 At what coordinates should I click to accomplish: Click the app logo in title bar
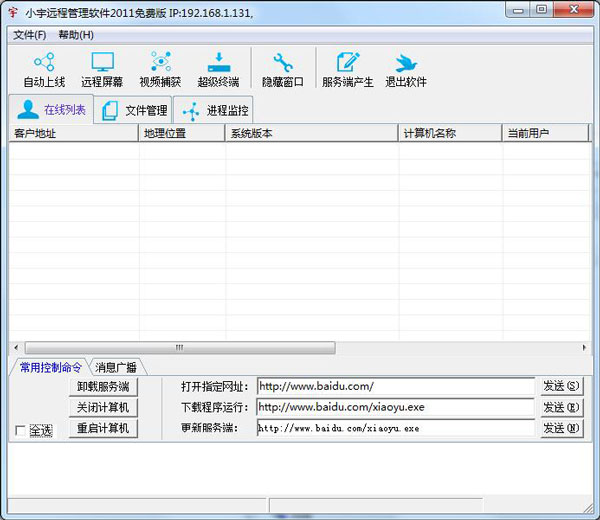(x=13, y=13)
